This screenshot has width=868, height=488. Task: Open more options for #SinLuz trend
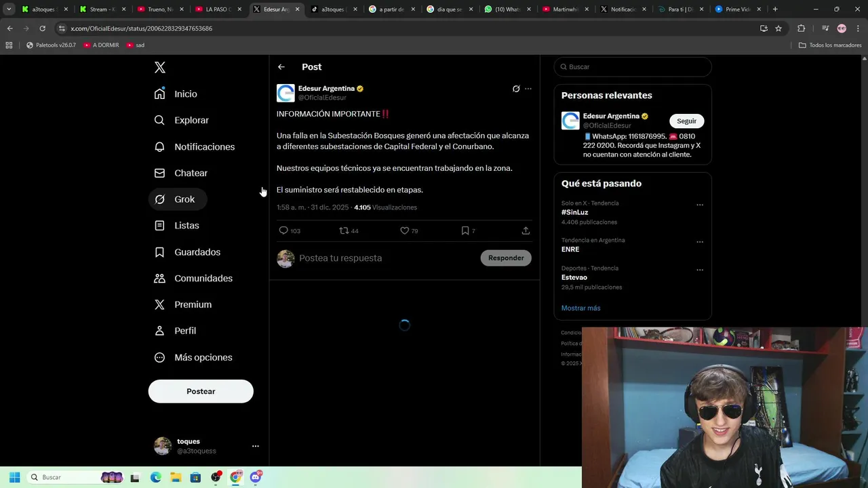(700, 205)
